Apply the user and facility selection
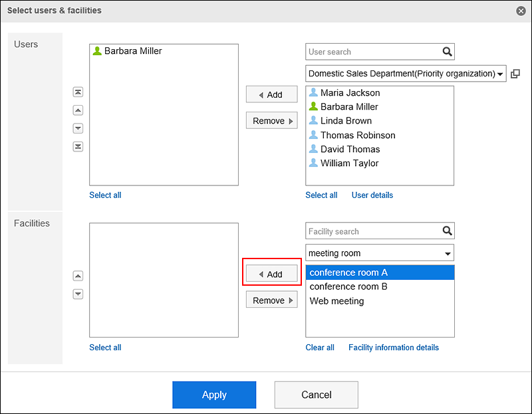 214,395
